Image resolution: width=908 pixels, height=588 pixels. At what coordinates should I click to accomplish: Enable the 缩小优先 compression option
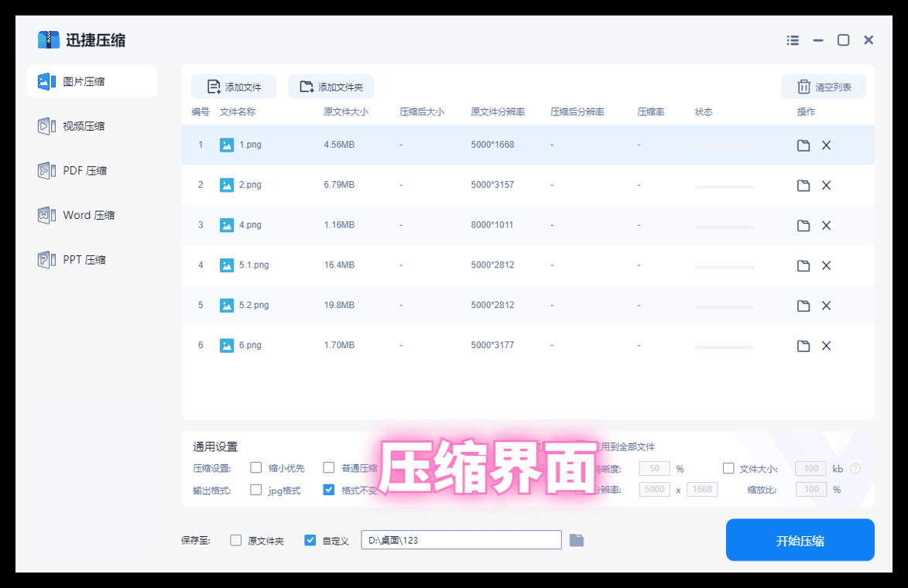click(x=255, y=468)
